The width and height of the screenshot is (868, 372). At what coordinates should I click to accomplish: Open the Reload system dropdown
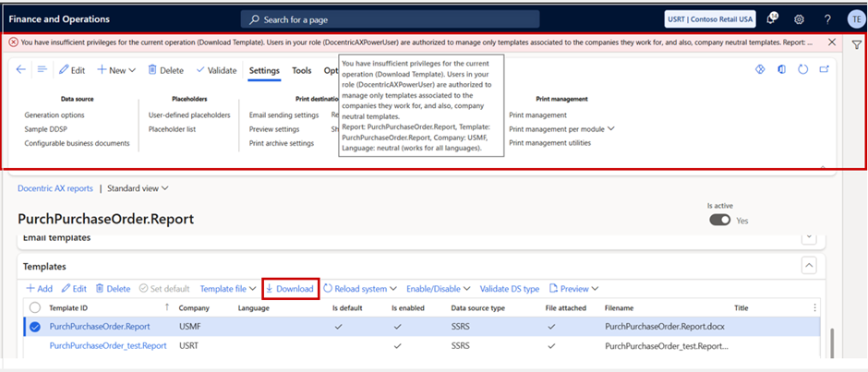[360, 289]
